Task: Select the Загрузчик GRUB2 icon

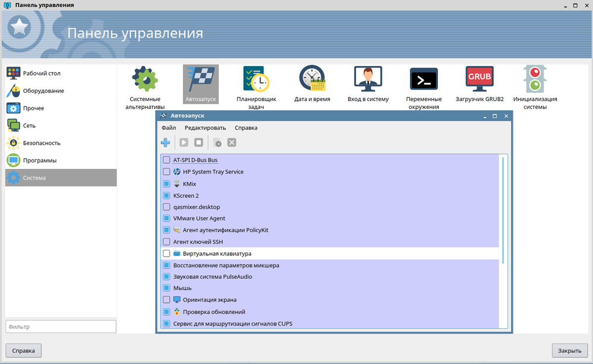Action: (x=479, y=79)
